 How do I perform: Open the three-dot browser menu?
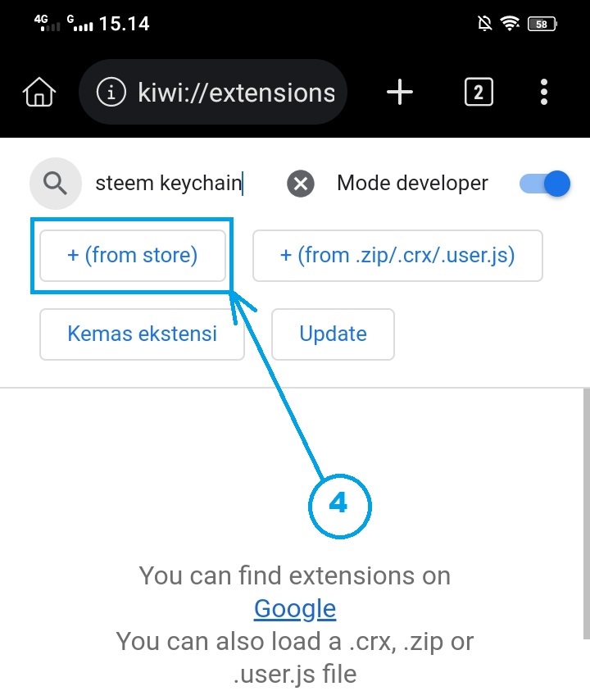[x=544, y=93]
